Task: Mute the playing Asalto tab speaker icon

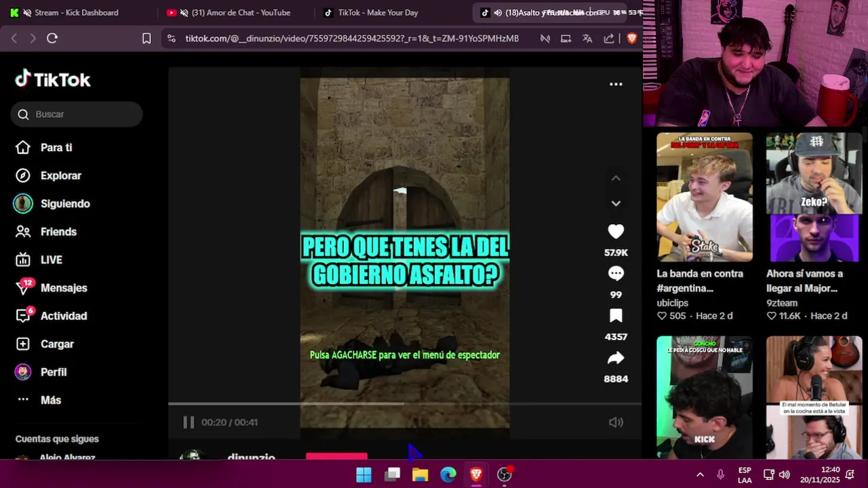Action: 498,13
